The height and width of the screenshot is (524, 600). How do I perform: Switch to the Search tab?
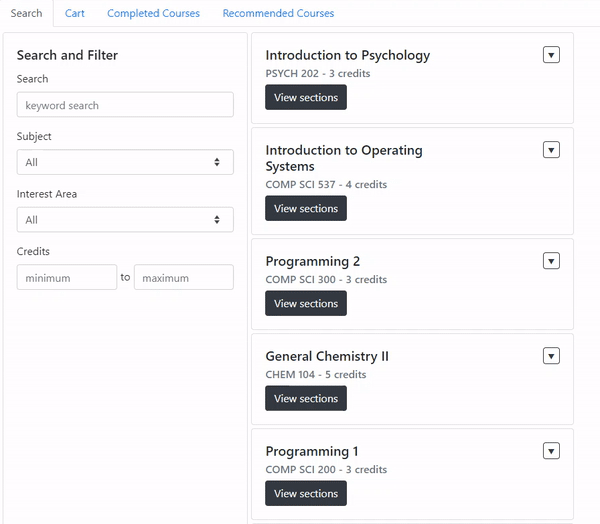[x=26, y=13]
